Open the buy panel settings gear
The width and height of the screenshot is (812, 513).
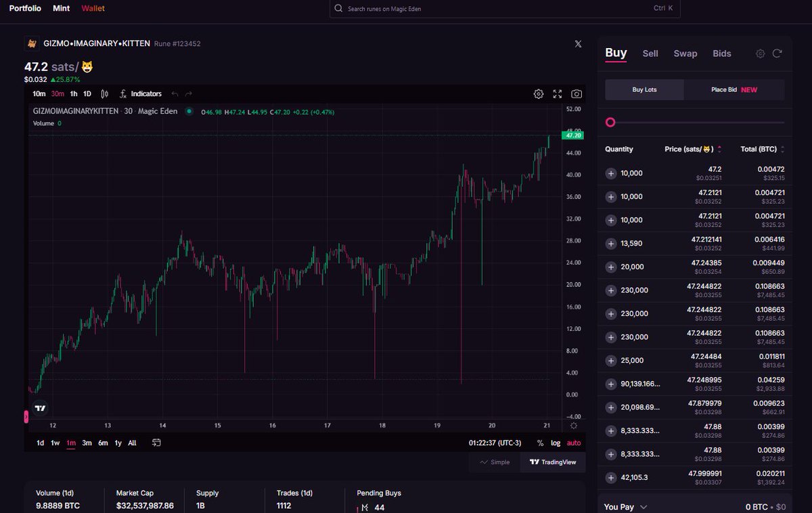coord(760,53)
